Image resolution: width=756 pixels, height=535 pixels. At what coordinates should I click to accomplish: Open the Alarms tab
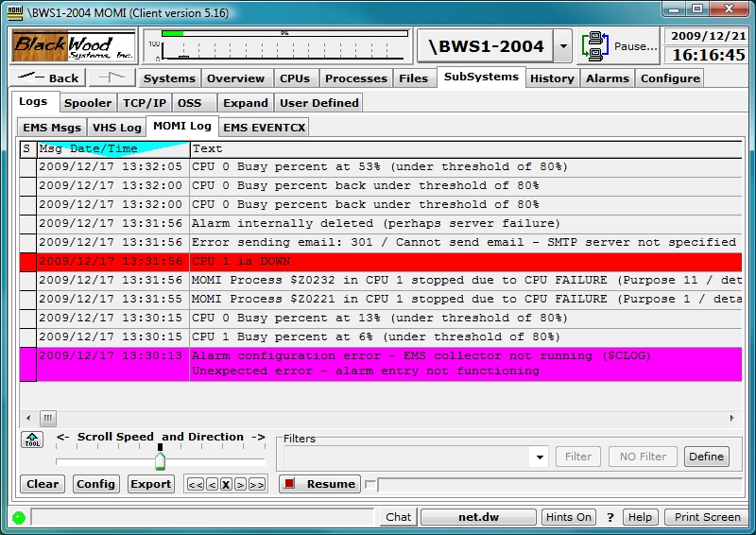607,78
